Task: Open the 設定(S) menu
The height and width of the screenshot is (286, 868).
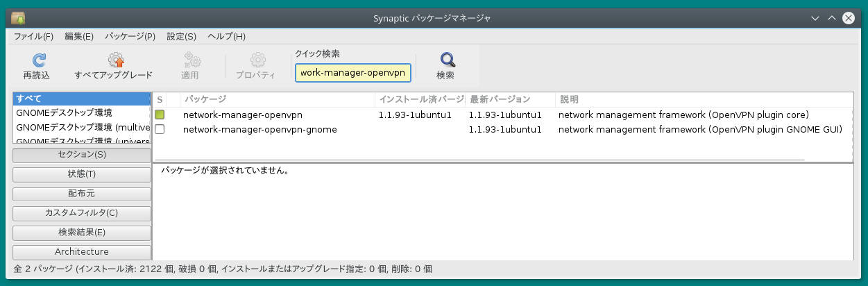Action: pos(181,36)
